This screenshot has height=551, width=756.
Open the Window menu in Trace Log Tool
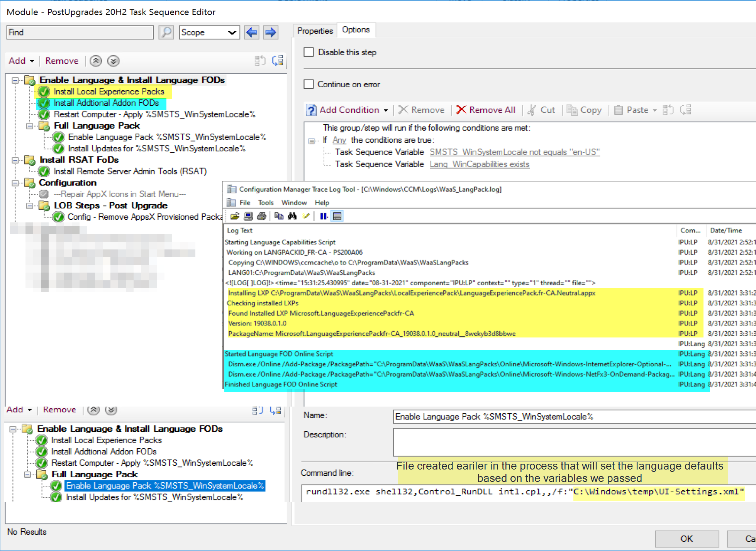point(294,203)
